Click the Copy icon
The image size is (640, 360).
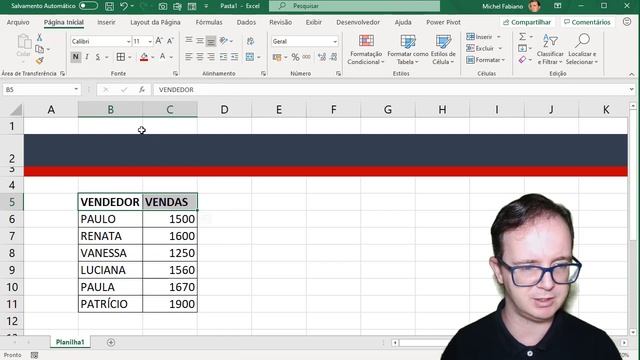pos(40,49)
